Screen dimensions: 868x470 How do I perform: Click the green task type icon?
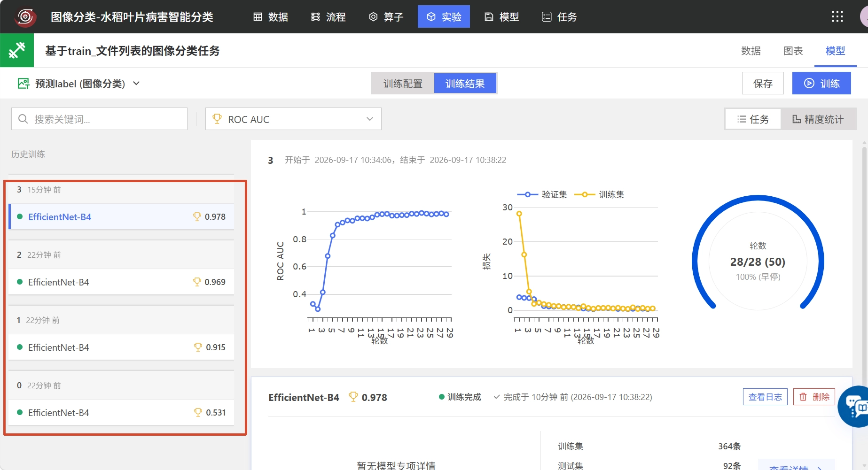click(x=17, y=50)
